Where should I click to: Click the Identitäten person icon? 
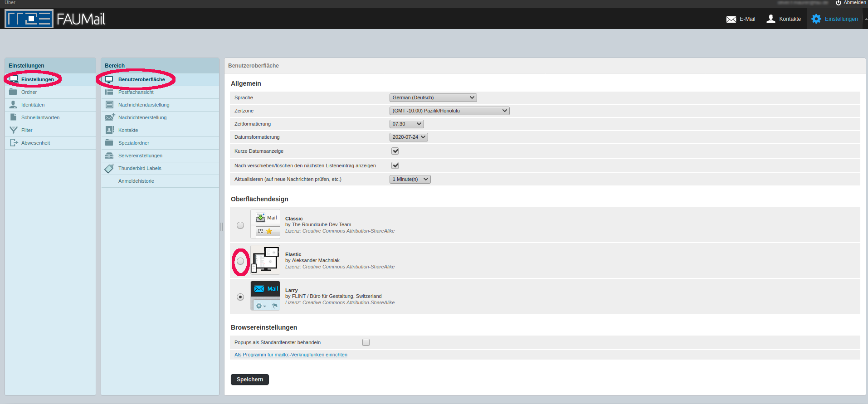[x=14, y=105]
